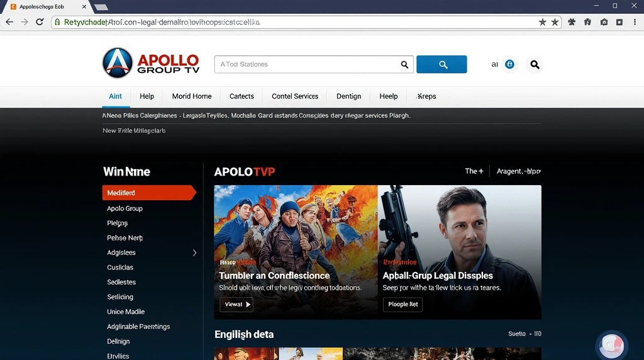
Task: Select Unice Madiie in sidebar
Action: tap(126, 312)
